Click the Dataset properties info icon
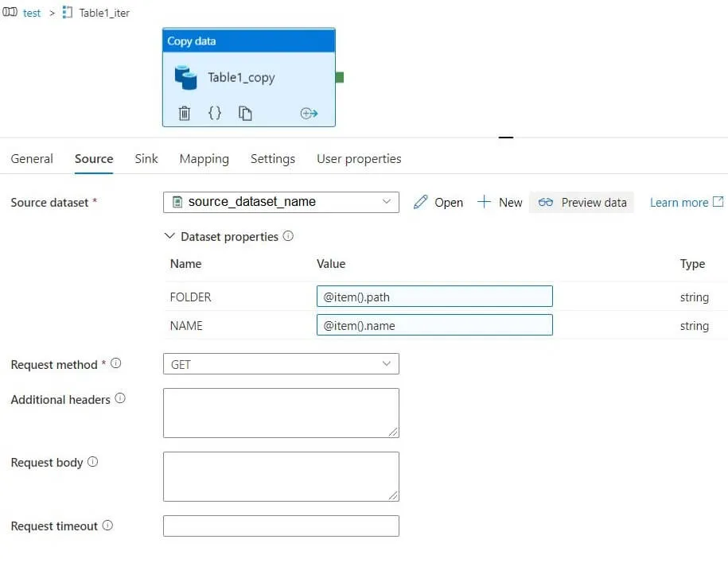This screenshot has width=728, height=578. [288, 236]
